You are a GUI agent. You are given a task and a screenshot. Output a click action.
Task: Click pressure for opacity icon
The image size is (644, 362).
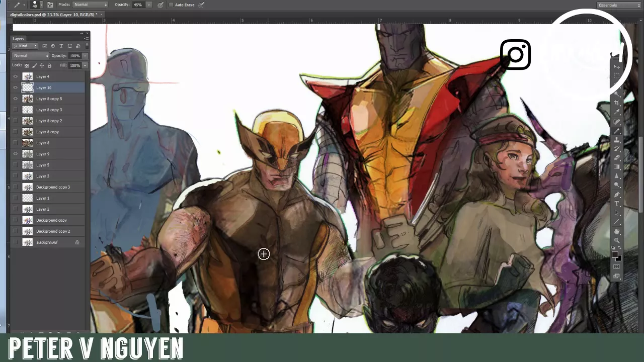160,5
